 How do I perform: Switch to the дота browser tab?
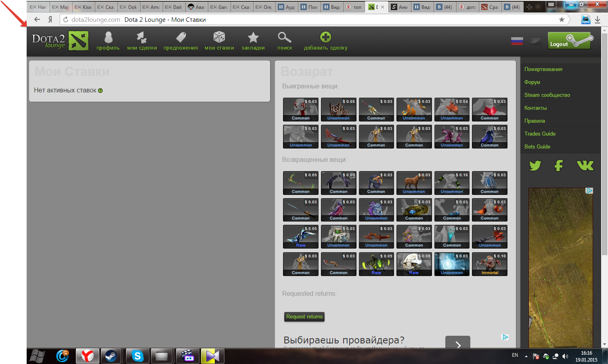tap(468, 7)
